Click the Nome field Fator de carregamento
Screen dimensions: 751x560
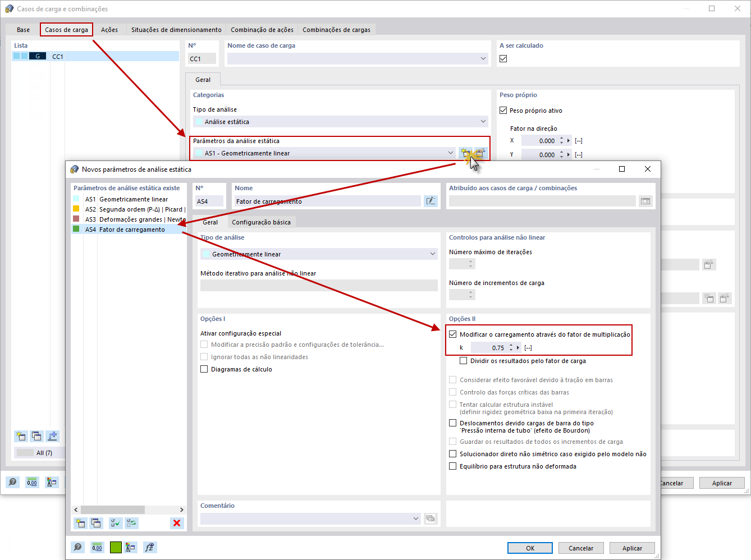328,201
